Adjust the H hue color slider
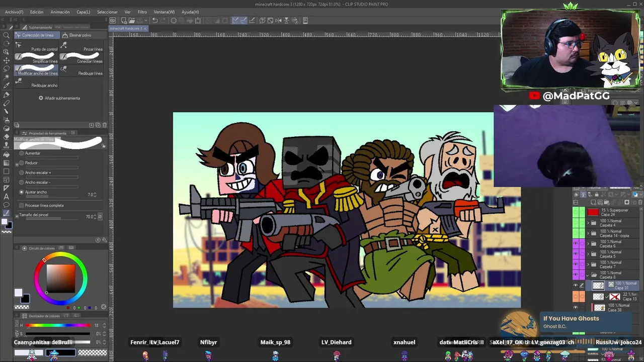This screenshot has height=362, width=644. [x=58, y=325]
